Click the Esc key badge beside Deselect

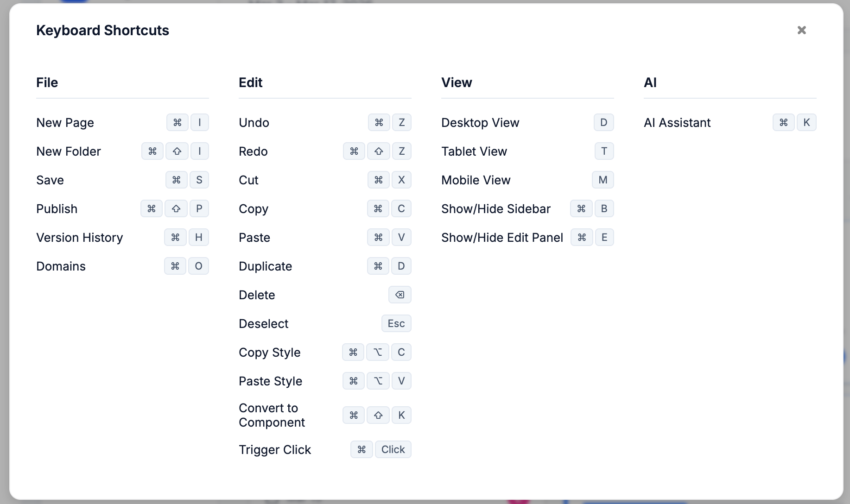(x=396, y=323)
